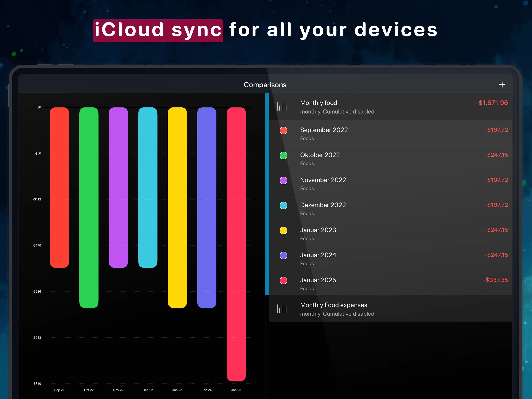Tap the yellow Jan 23 chart bar
The width and height of the screenshot is (532, 399).
(177, 207)
